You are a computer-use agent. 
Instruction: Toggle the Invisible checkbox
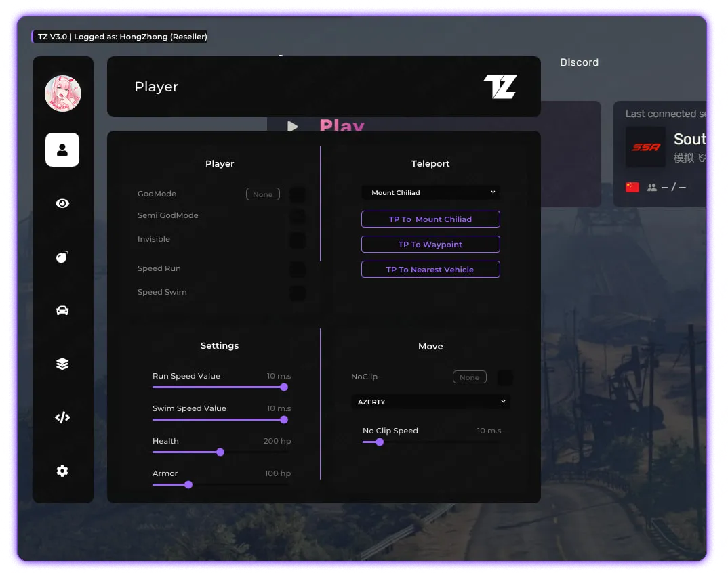coord(297,240)
